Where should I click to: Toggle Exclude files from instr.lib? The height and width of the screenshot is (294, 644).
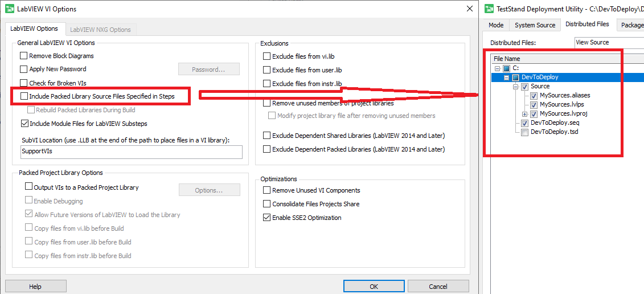pyautogui.click(x=267, y=84)
